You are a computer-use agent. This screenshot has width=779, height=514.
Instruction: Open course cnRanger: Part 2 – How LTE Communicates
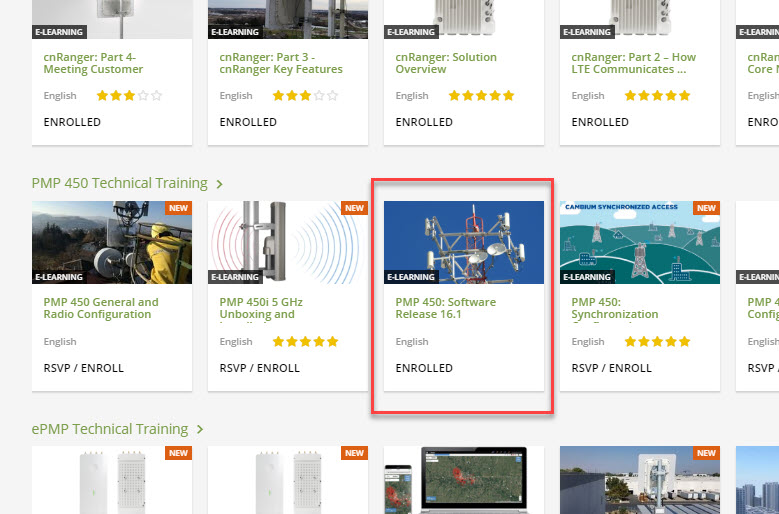(633, 63)
